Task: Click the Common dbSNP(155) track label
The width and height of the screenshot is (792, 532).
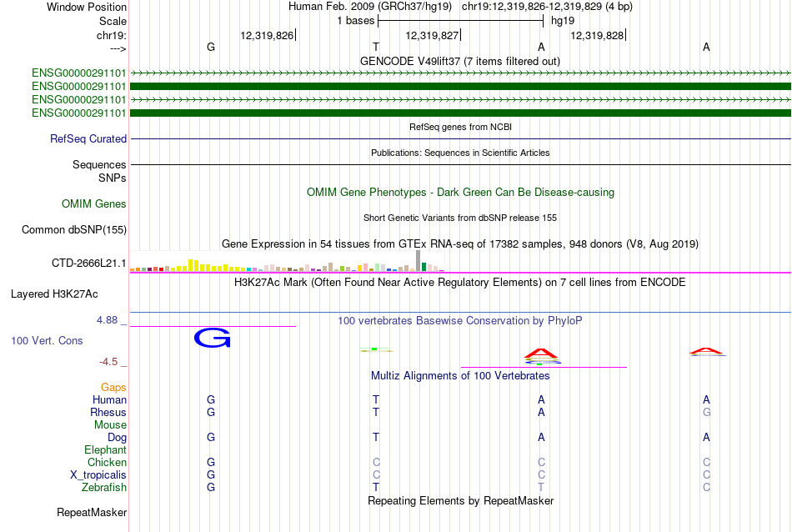Action: click(74, 230)
